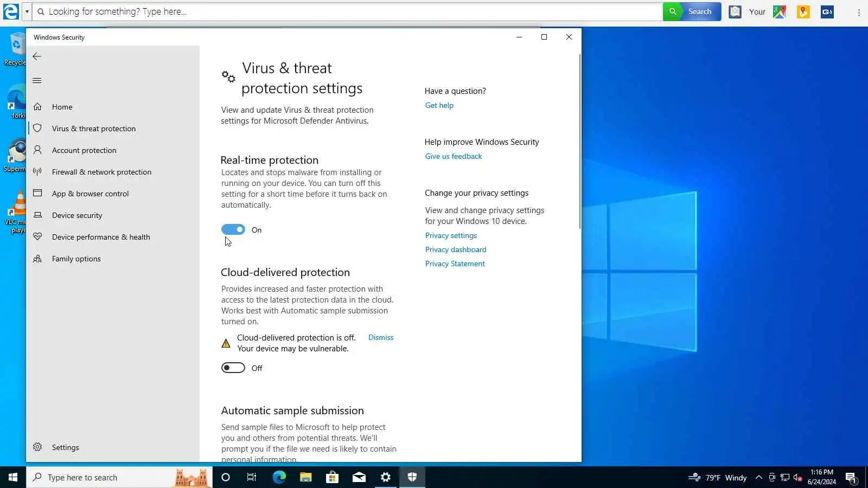Open the muted volume tray icon

coord(797,478)
